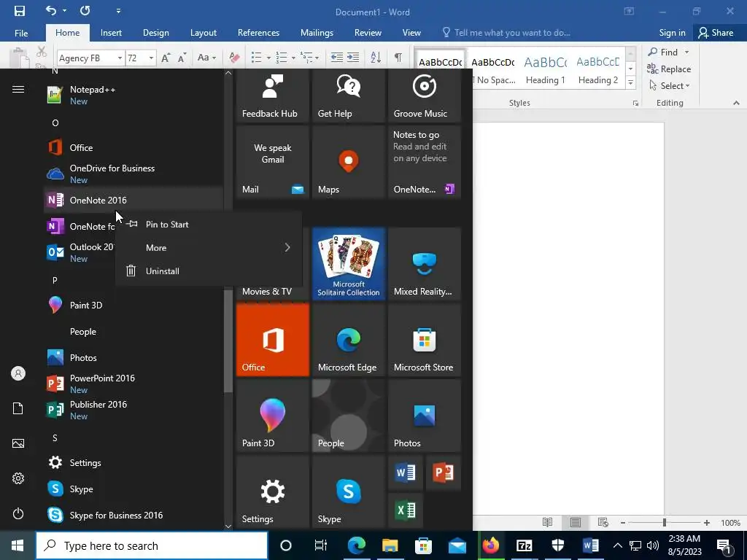747x560 pixels.
Task: Click the user account icon in the Start sidebar
Action: (x=18, y=373)
